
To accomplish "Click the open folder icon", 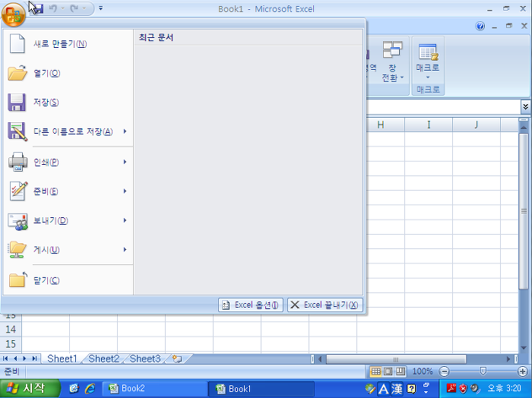I will point(17,73).
